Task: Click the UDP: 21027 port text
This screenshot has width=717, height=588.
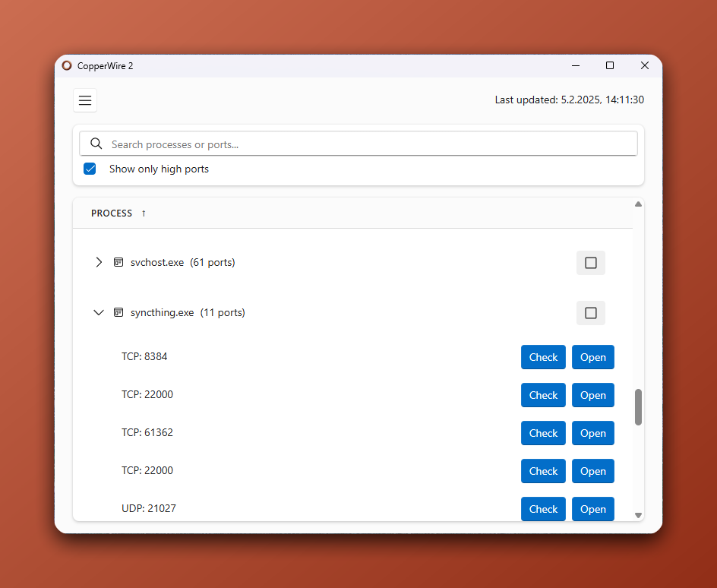Action: click(149, 508)
